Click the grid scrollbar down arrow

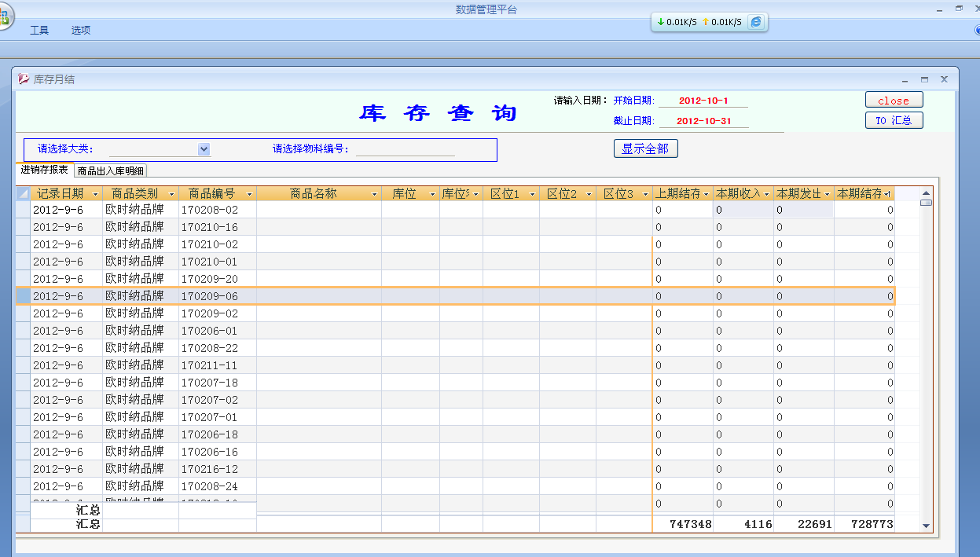[x=926, y=526]
